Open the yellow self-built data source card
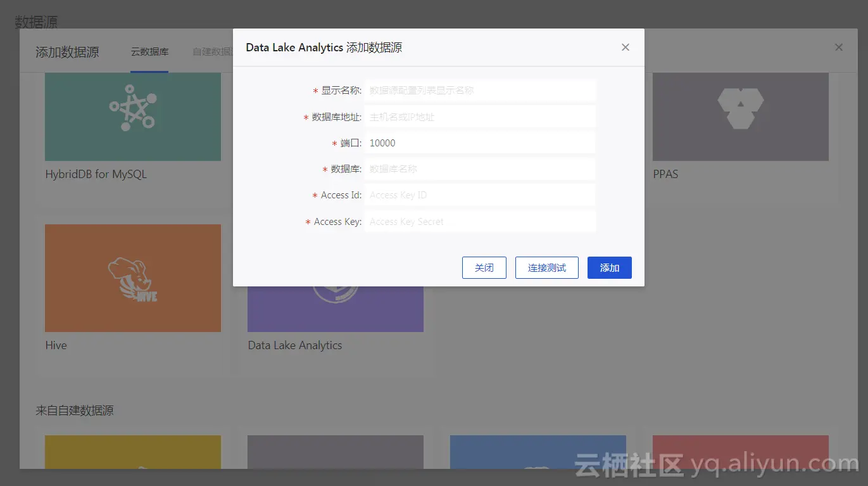The height and width of the screenshot is (486, 868). coord(133,452)
